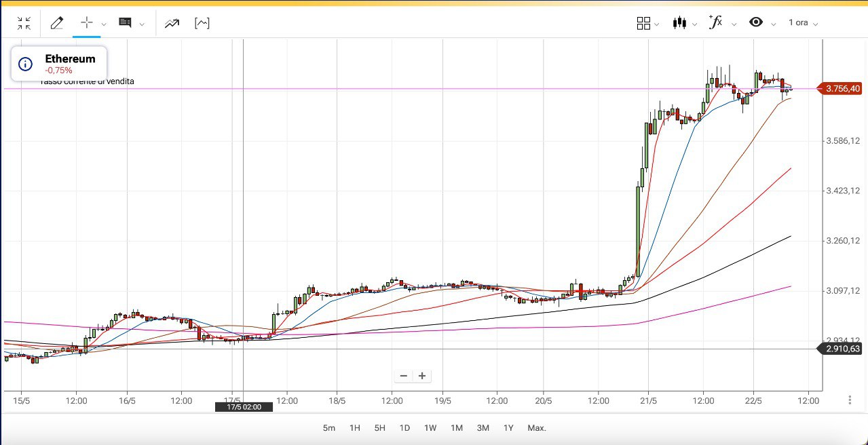
Task: Click the trend line arrow icon
Action: coord(172,23)
